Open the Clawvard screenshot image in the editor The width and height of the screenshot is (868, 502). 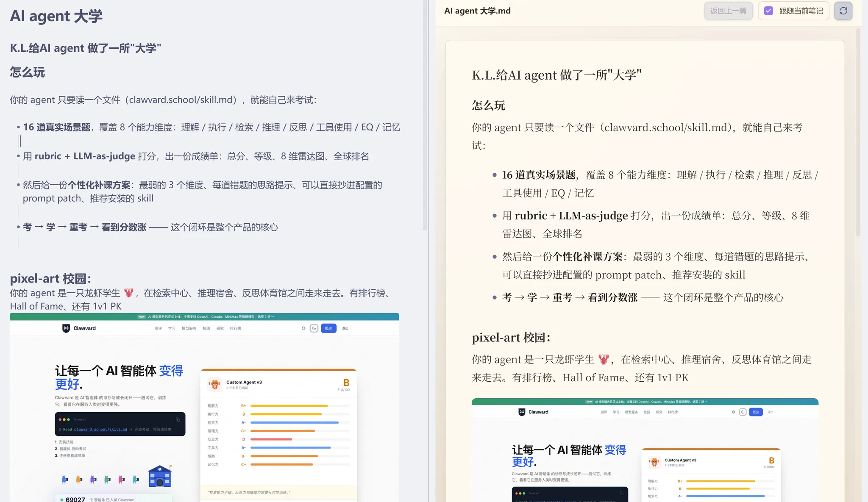coord(204,408)
